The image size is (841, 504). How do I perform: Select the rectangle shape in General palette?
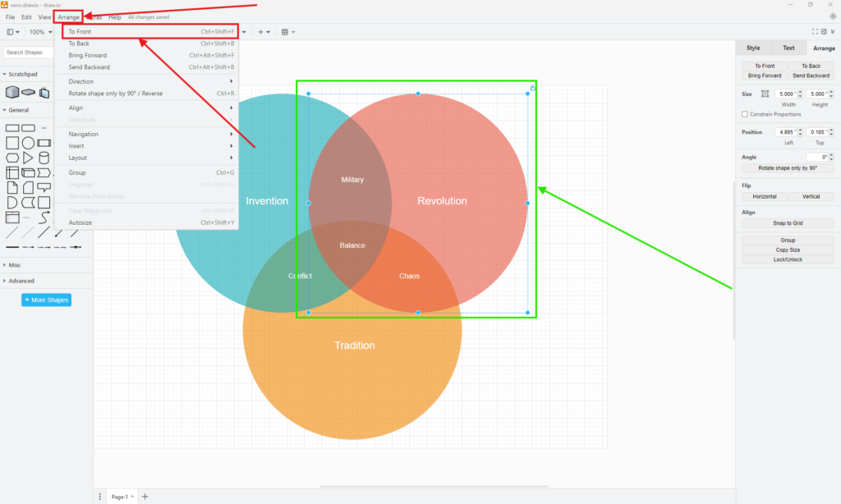pyautogui.click(x=12, y=128)
